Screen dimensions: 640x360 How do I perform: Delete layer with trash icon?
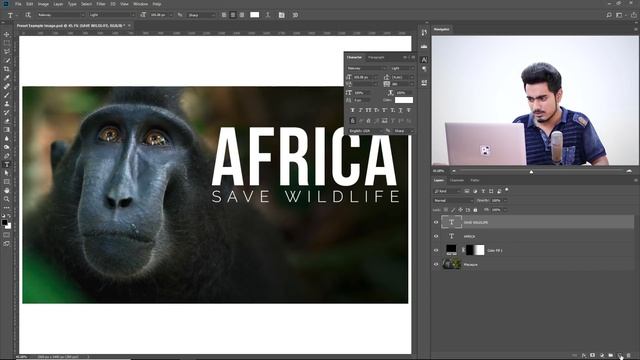[629, 356]
